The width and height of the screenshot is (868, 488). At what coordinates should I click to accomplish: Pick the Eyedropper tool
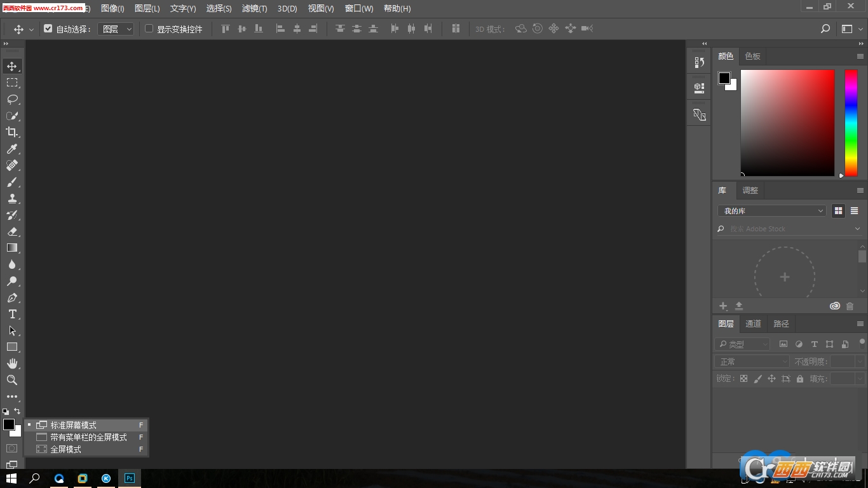[x=13, y=149]
